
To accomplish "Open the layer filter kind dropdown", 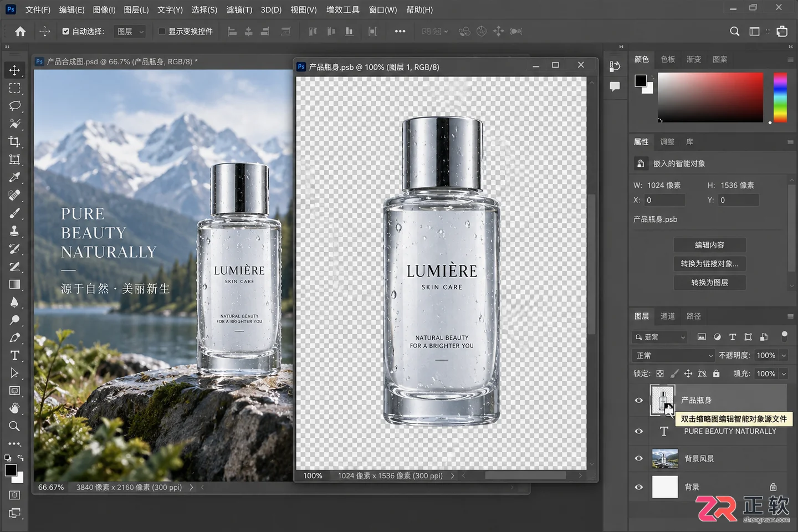I will point(659,337).
